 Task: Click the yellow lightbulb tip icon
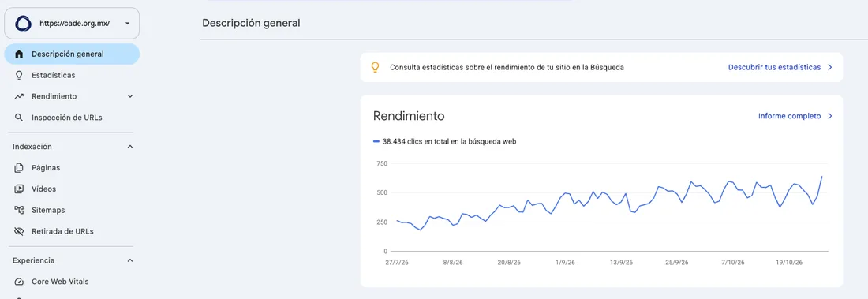coord(376,68)
